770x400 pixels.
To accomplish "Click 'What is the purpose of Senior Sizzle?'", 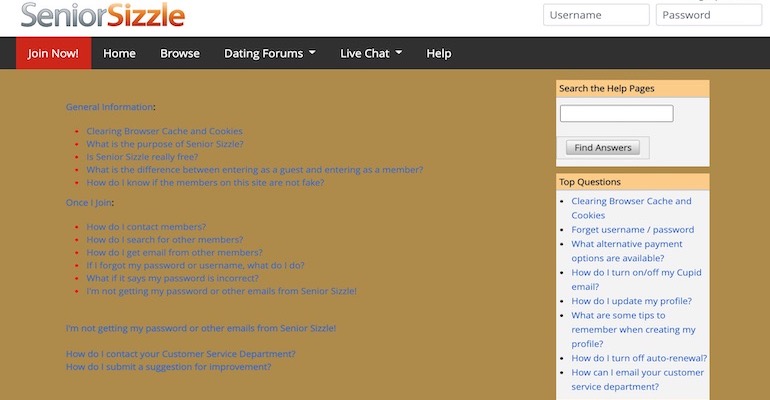I will (165, 144).
